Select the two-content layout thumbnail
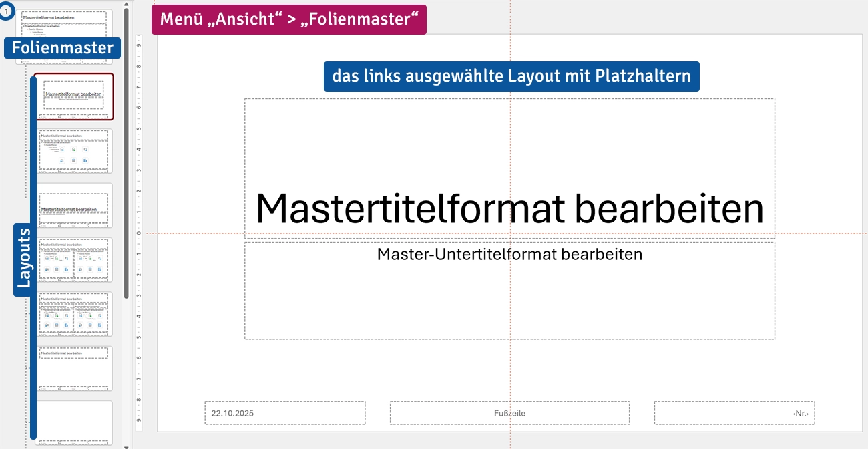Screen dimensions: 868x449 click(x=73, y=259)
